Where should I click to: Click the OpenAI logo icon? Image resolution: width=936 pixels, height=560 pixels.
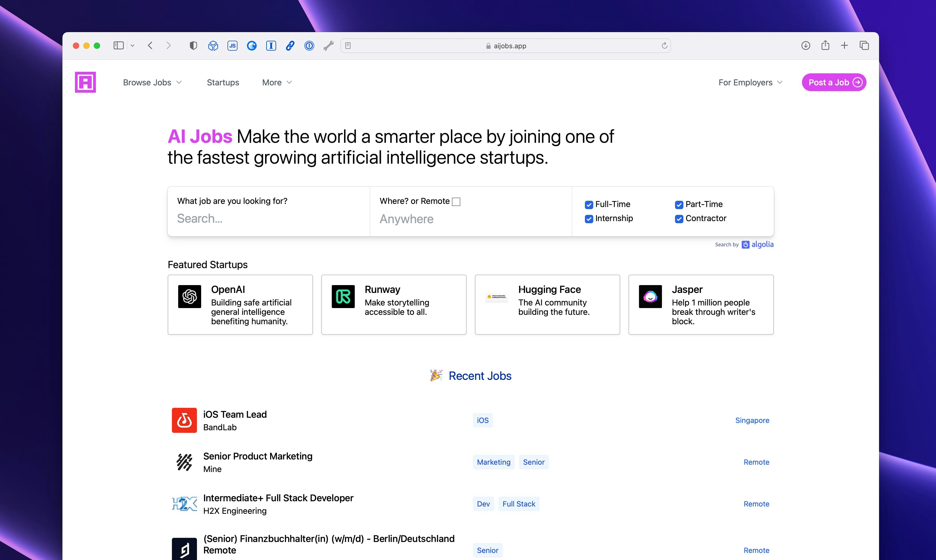(190, 297)
